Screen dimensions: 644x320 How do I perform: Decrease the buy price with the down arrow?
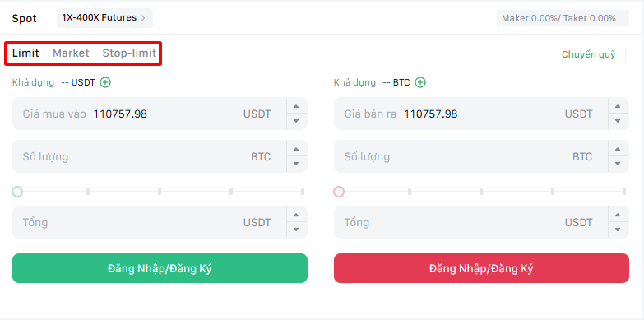click(x=296, y=121)
